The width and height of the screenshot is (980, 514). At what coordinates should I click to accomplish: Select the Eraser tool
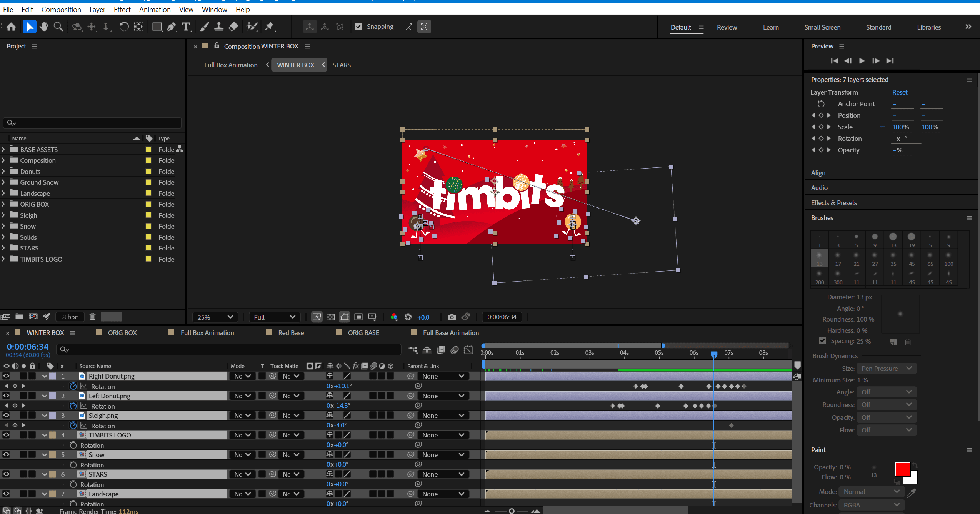[x=233, y=27]
